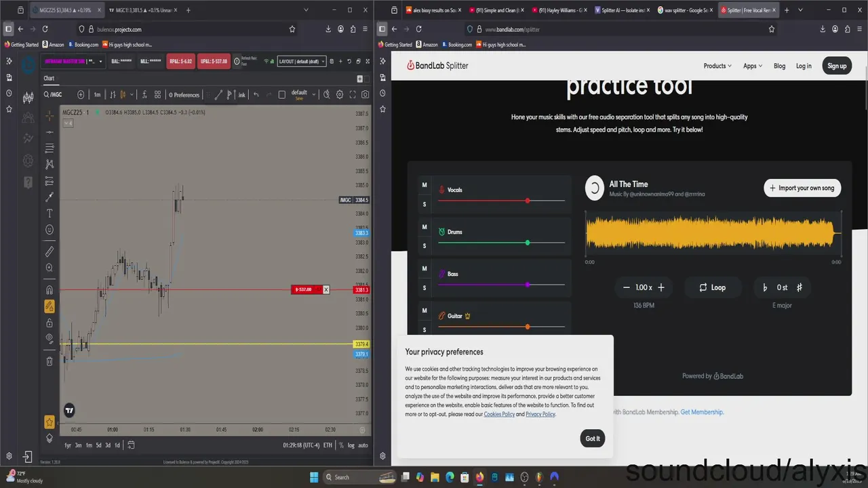This screenshot has width=868, height=488.
Task: Open the Cookies Policy link
Action: 499,414
